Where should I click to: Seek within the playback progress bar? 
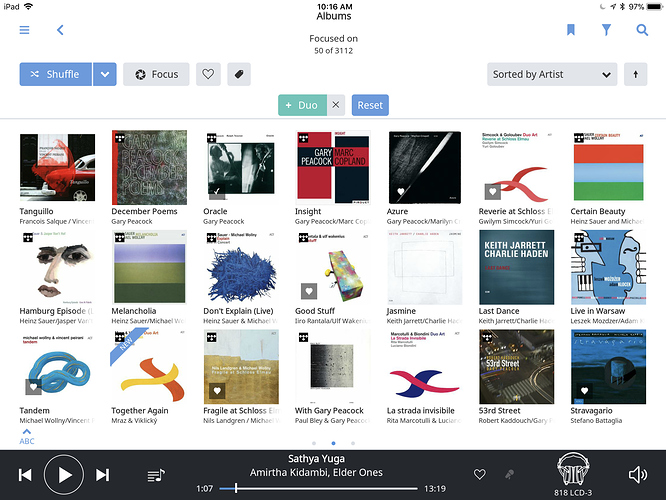[x=319, y=489]
